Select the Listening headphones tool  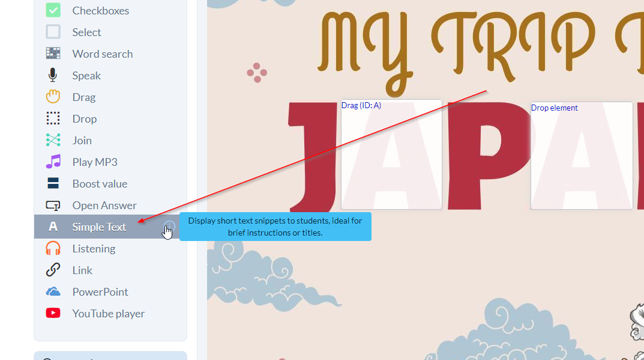click(x=93, y=249)
